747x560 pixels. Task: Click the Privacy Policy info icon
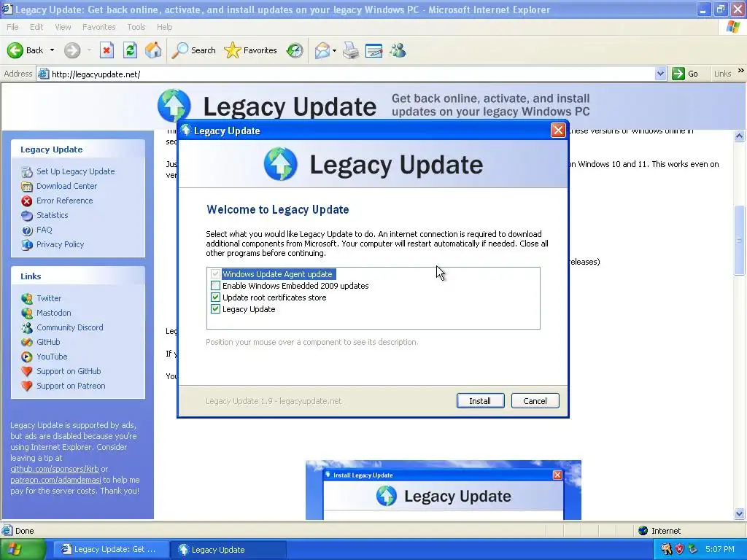[x=27, y=245]
